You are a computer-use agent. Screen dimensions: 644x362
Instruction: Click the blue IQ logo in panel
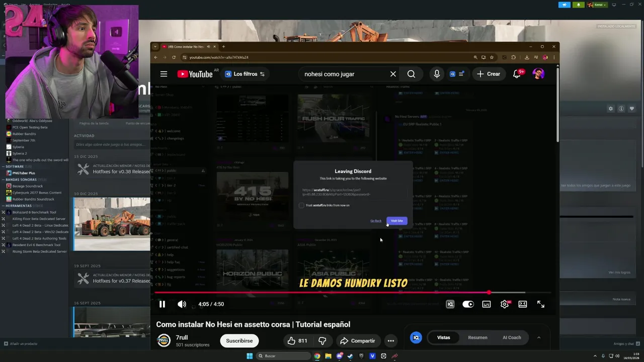(x=416, y=337)
